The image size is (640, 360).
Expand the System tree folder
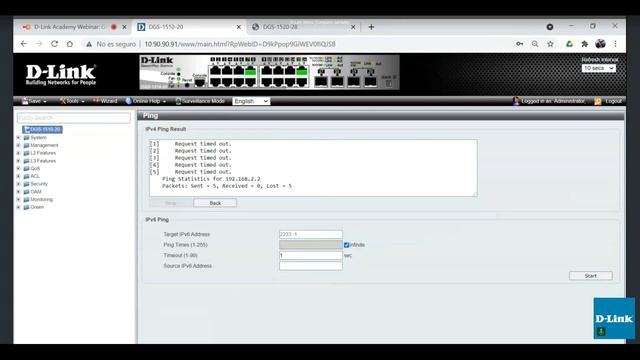coord(18,138)
